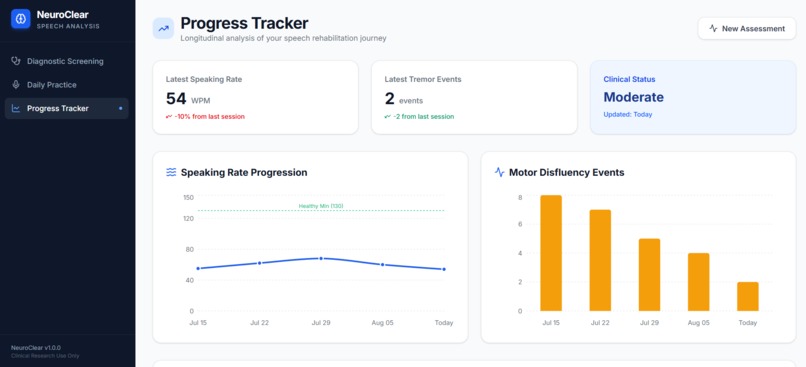Click the '-2 from last session' text
The height and width of the screenshot is (367, 806).
tap(424, 117)
